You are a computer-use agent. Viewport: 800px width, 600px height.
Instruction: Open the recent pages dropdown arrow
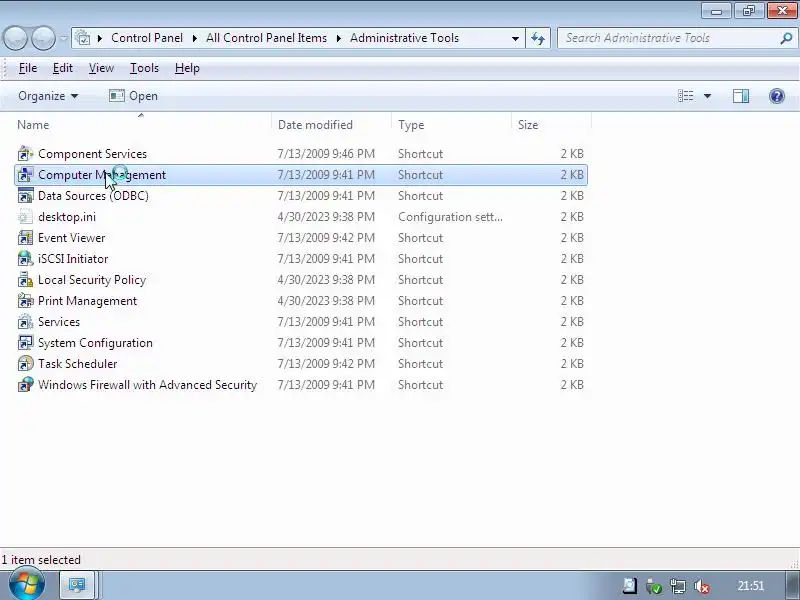coord(63,38)
